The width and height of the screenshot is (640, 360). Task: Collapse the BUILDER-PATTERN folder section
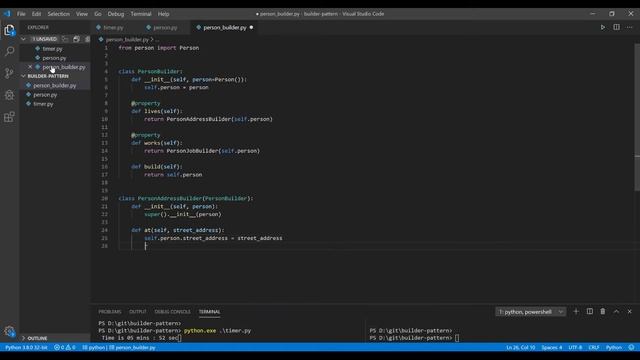(x=23, y=76)
